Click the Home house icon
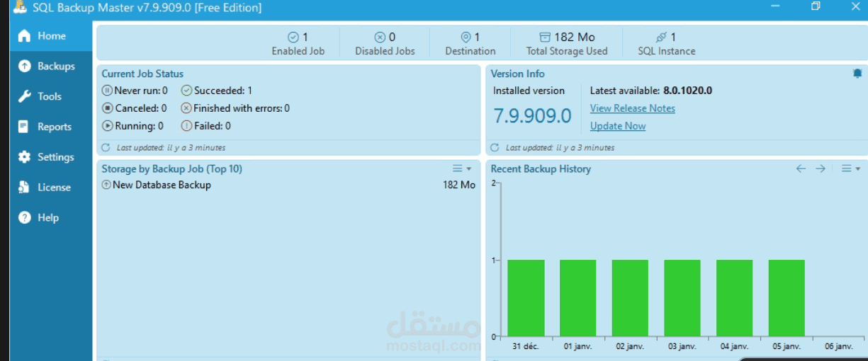Image resolution: width=868 pixels, height=361 pixels. point(25,36)
